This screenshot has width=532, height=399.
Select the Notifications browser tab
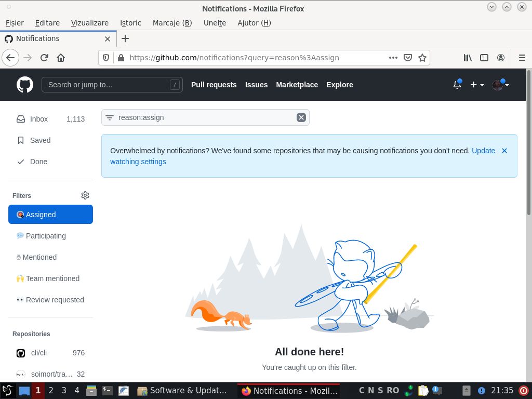[58, 38]
